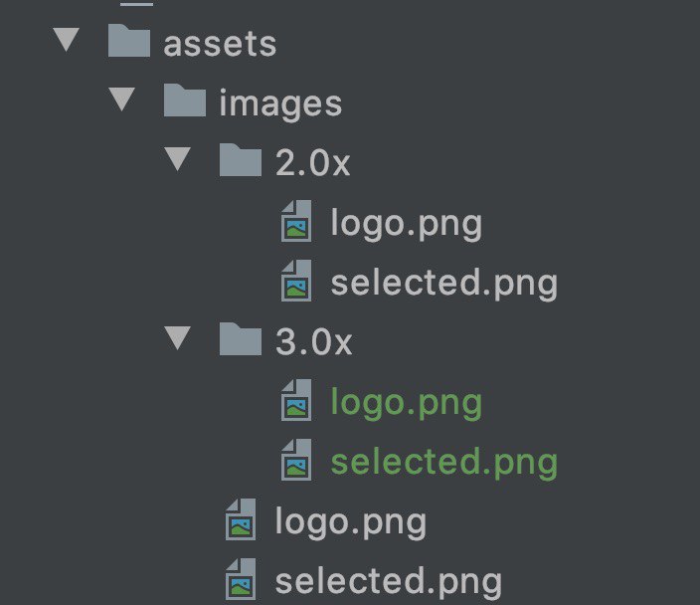This screenshot has height=605, width=700.
Task: Select the 3.0x folder label
Action: [x=314, y=342]
